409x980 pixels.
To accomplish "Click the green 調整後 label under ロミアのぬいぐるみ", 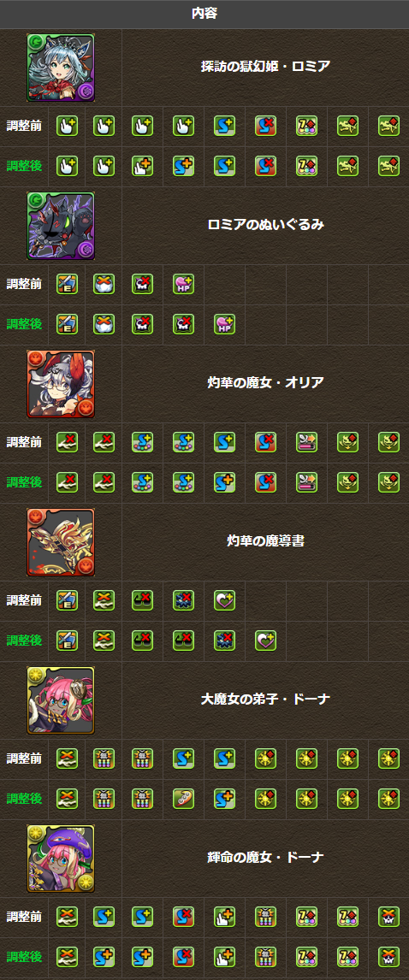I will tap(24, 324).
